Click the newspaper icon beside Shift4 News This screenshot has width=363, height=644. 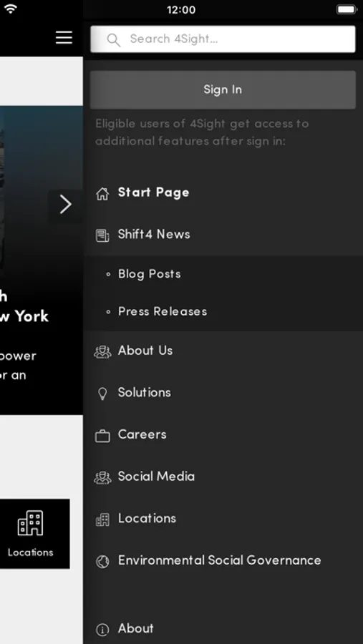tap(102, 235)
